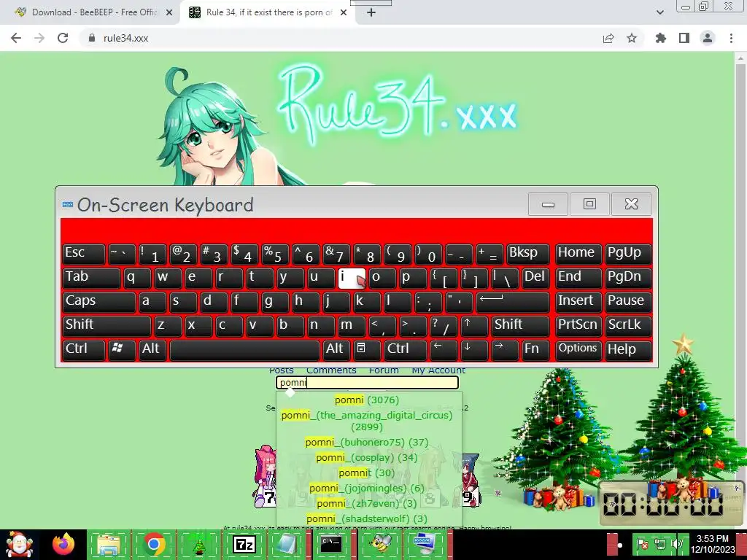This screenshot has height=560, width=747.
Task: Click the PrtScn key on keyboard
Action: 578,326
